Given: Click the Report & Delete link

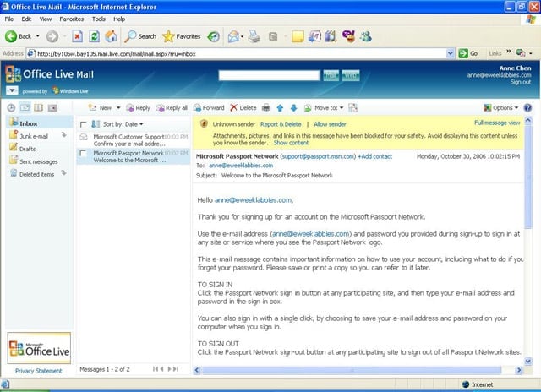Looking at the screenshot, I should (281, 124).
